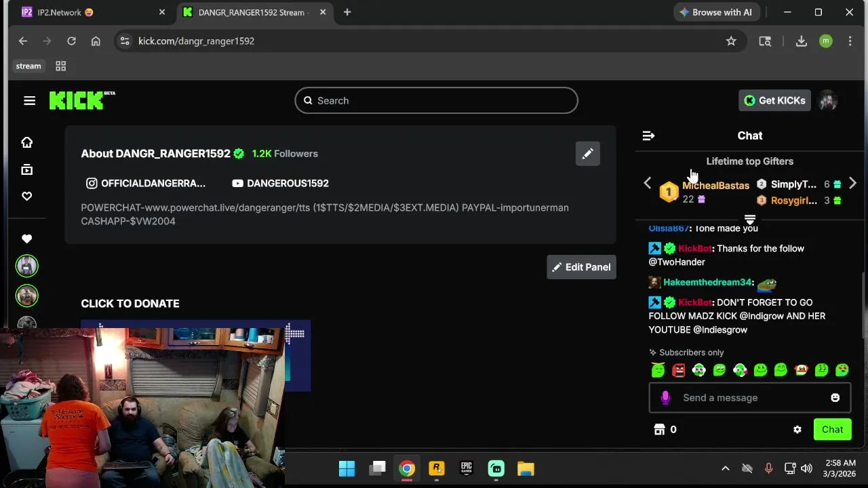868x488 pixels.
Task: Click Get KICKs button
Action: pos(774,100)
